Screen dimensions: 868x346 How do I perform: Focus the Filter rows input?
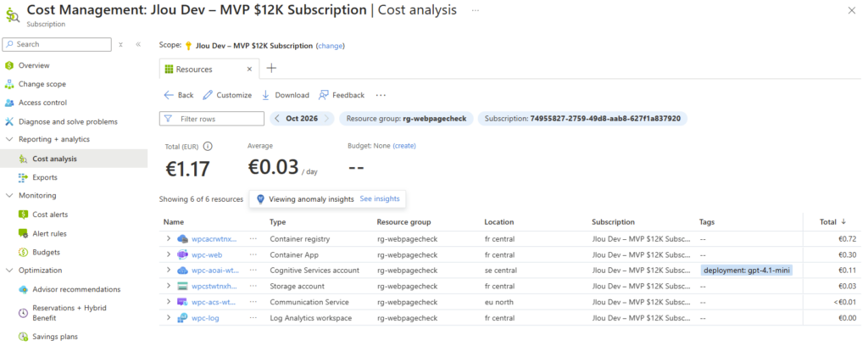211,119
